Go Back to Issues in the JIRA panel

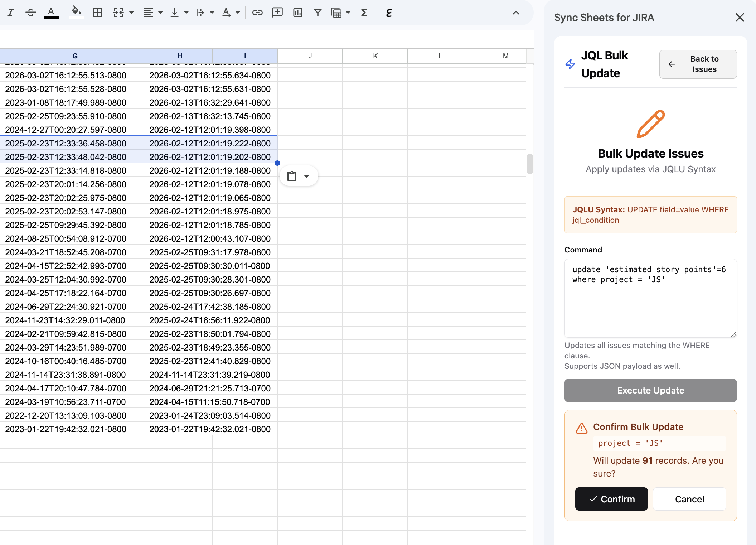(x=697, y=64)
